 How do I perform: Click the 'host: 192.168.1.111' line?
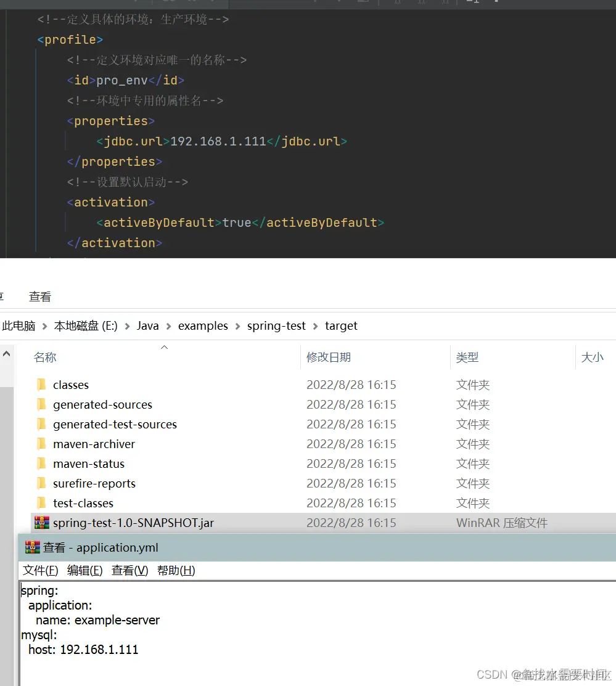coord(83,650)
